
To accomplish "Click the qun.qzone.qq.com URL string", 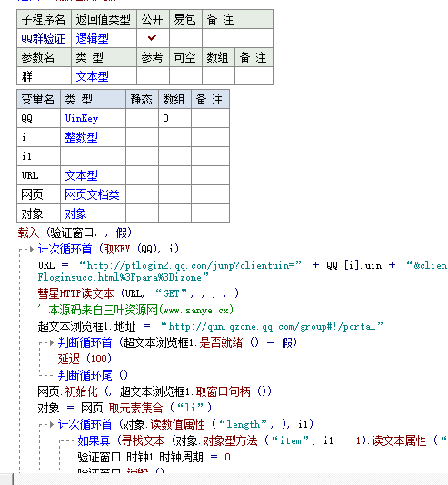I will click(x=272, y=326).
